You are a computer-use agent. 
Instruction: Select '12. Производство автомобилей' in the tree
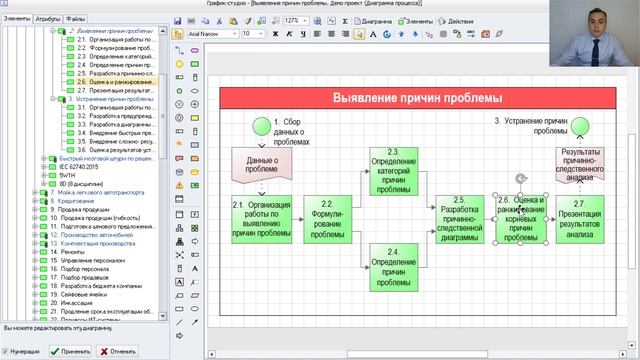(97, 235)
